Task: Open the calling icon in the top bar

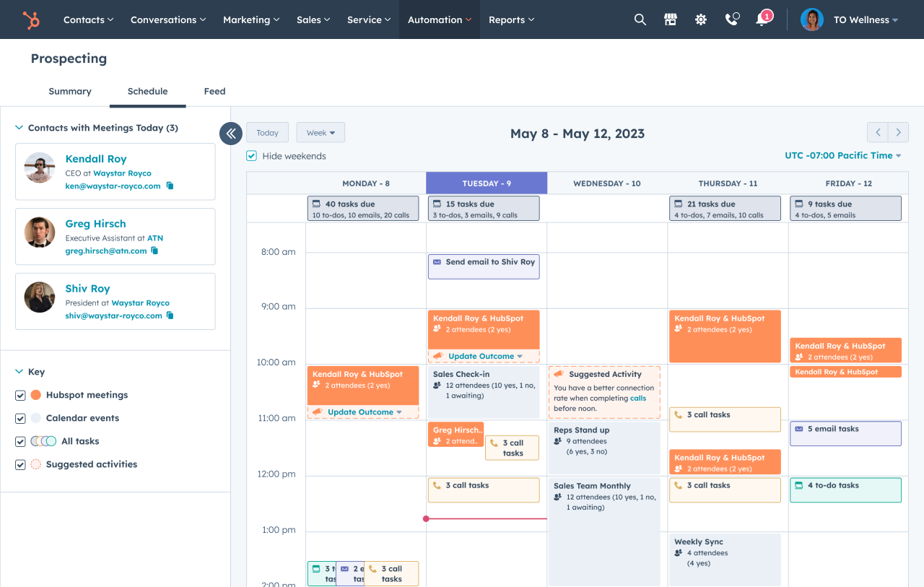Action: click(731, 19)
